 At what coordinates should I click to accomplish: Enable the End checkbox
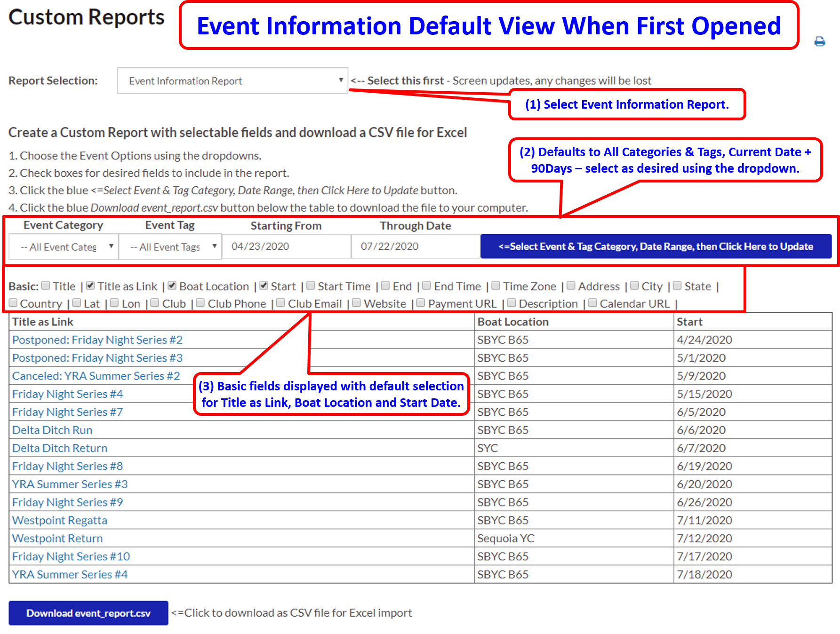[385, 285]
